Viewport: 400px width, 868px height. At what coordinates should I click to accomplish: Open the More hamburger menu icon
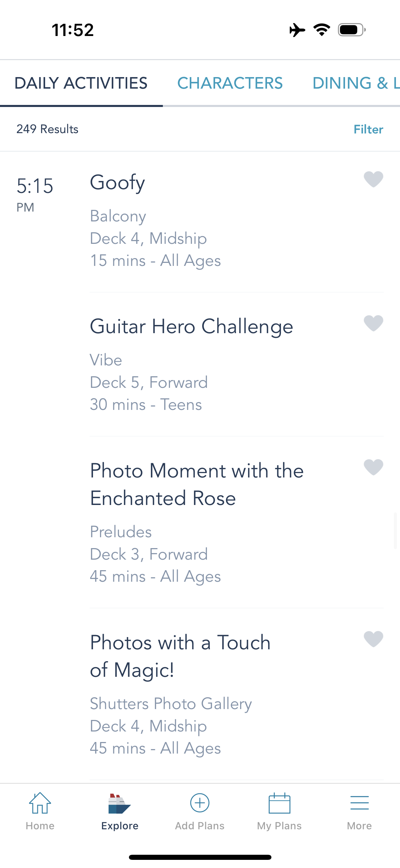(359, 803)
